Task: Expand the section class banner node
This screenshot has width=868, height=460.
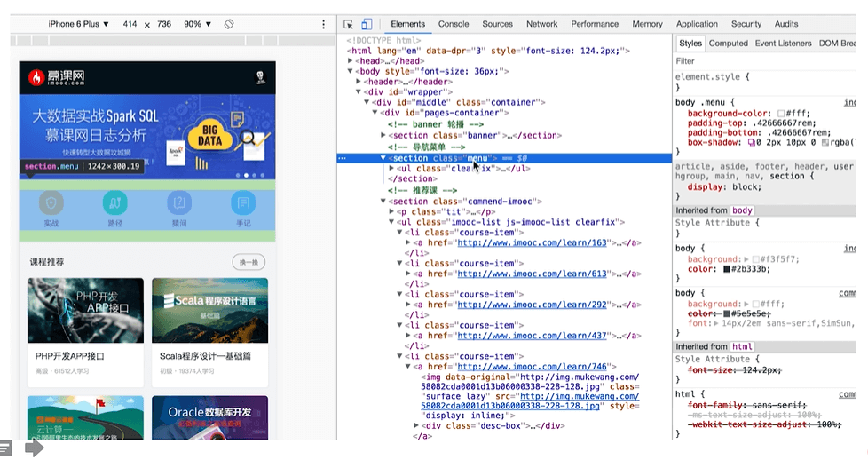Action: pyautogui.click(x=383, y=135)
